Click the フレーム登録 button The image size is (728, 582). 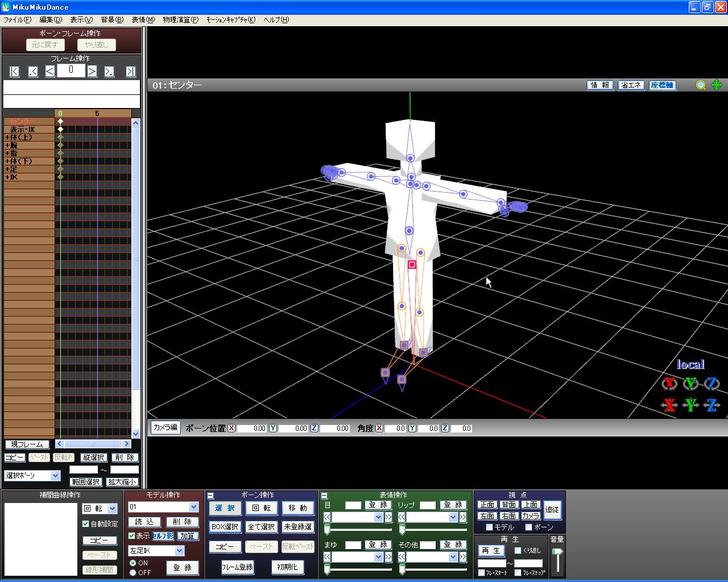click(237, 567)
